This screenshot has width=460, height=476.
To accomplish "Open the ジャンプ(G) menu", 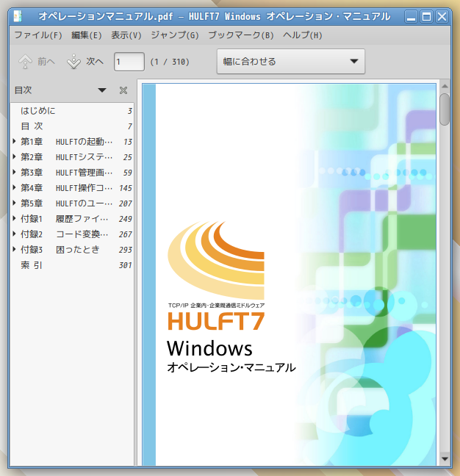I will (x=175, y=35).
